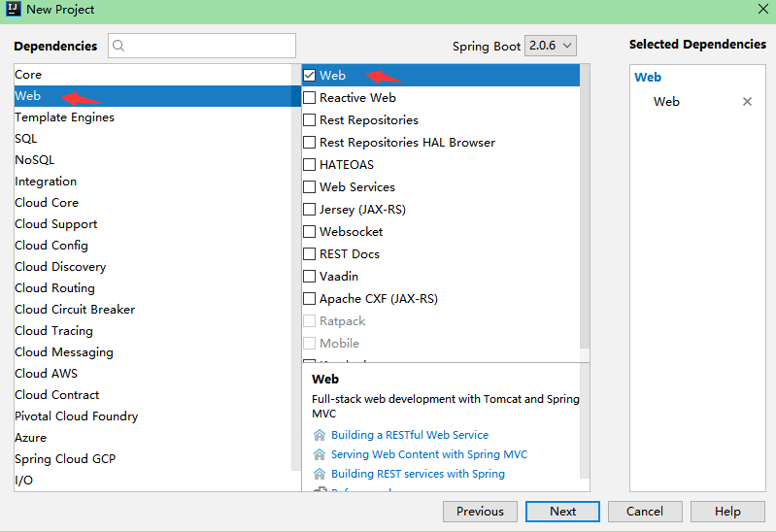The height and width of the screenshot is (532, 776).
Task: Click the Web item under Selected Dependencies
Action: click(x=666, y=102)
